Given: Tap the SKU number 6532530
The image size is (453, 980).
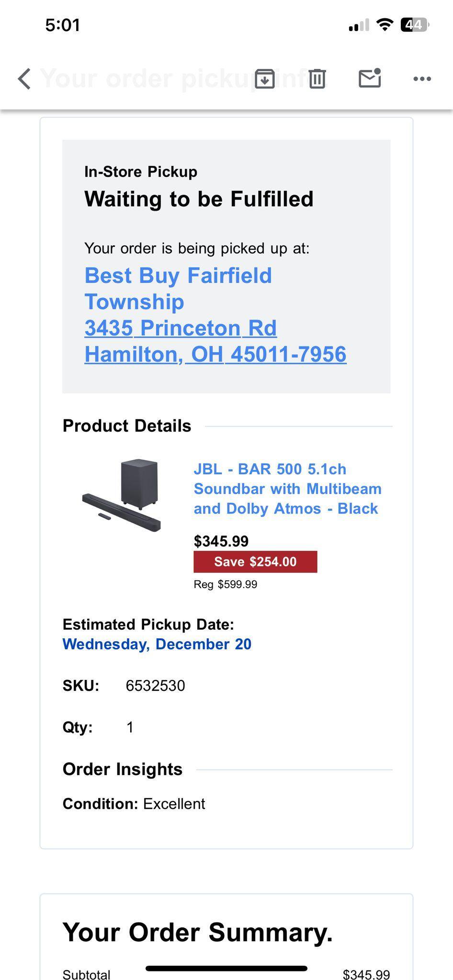Looking at the screenshot, I should click(x=155, y=686).
